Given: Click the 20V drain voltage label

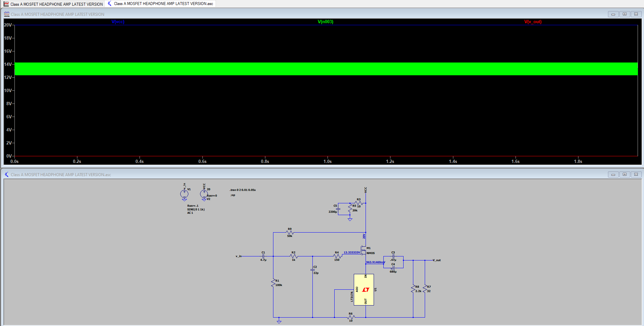Looking at the screenshot, I should pyautogui.click(x=364, y=237).
